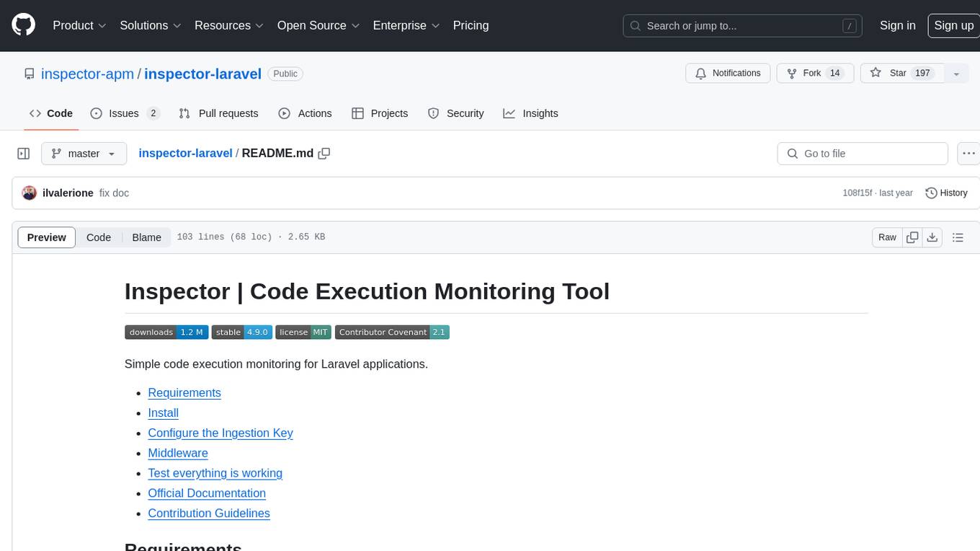Copy the README.md file path
The height and width of the screenshot is (551, 980).
324,154
